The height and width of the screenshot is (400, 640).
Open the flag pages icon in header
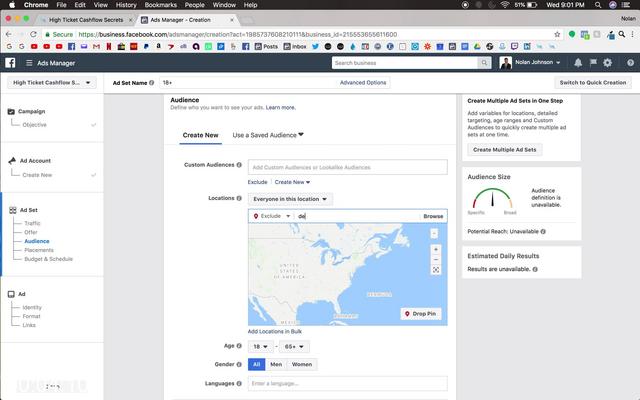click(x=593, y=62)
